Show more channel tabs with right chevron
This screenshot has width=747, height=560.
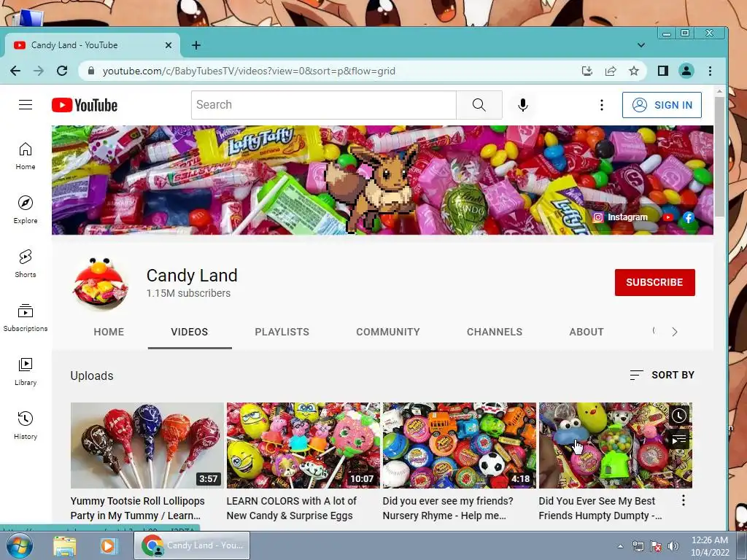675,332
